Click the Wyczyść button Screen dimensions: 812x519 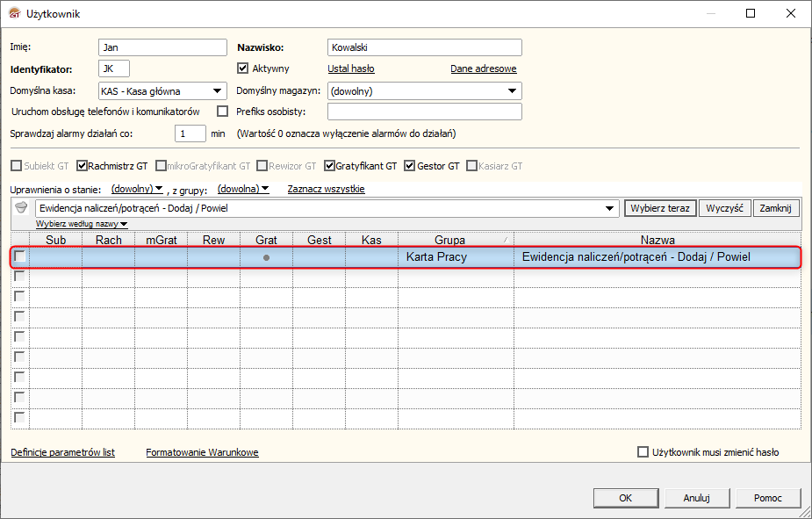pos(724,208)
